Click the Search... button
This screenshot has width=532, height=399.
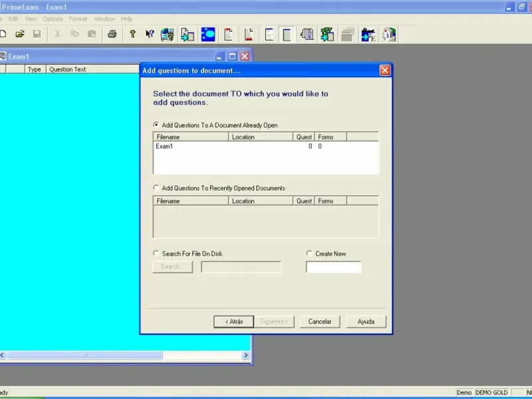[173, 267]
